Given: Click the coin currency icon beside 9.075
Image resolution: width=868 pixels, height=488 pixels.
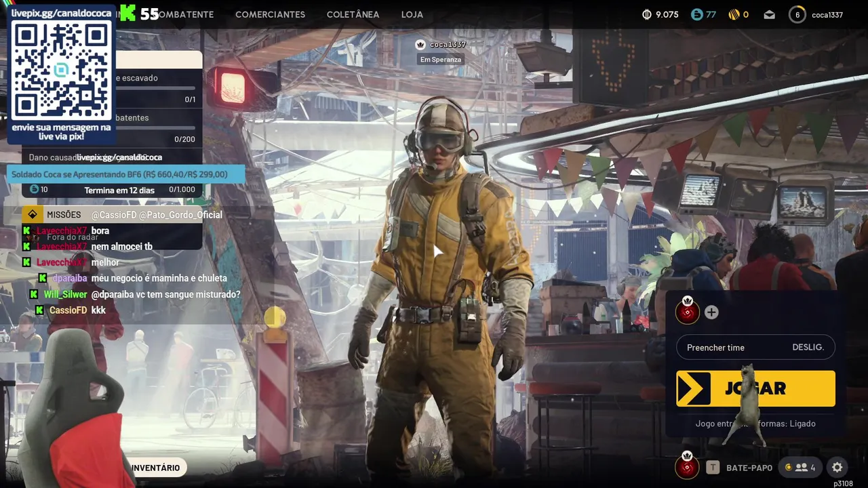Looking at the screenshot, I should 647,14.
